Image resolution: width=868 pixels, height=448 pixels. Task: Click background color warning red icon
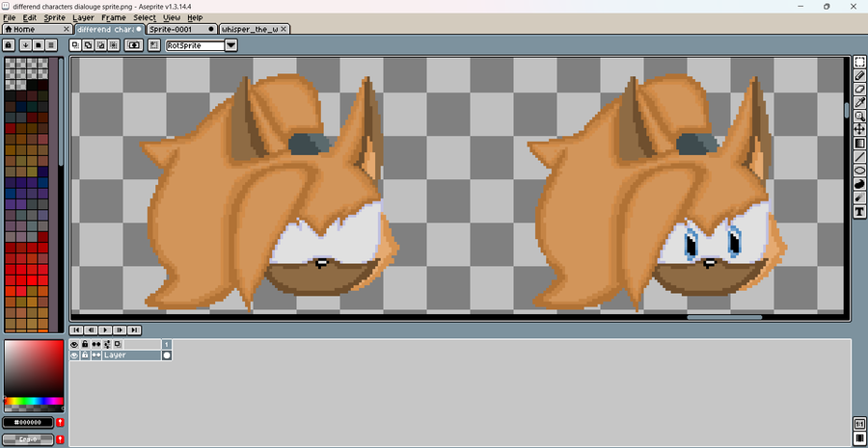(x=60, y=439)
